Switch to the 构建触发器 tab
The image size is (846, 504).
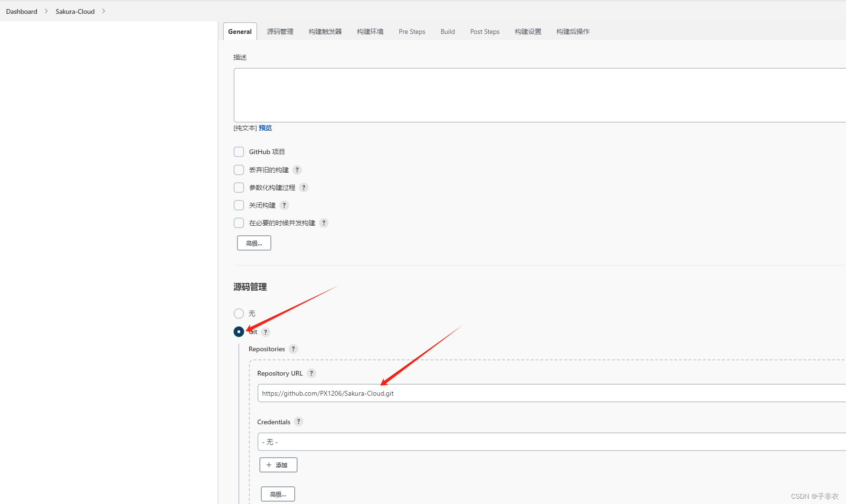(x=325, y=31)
